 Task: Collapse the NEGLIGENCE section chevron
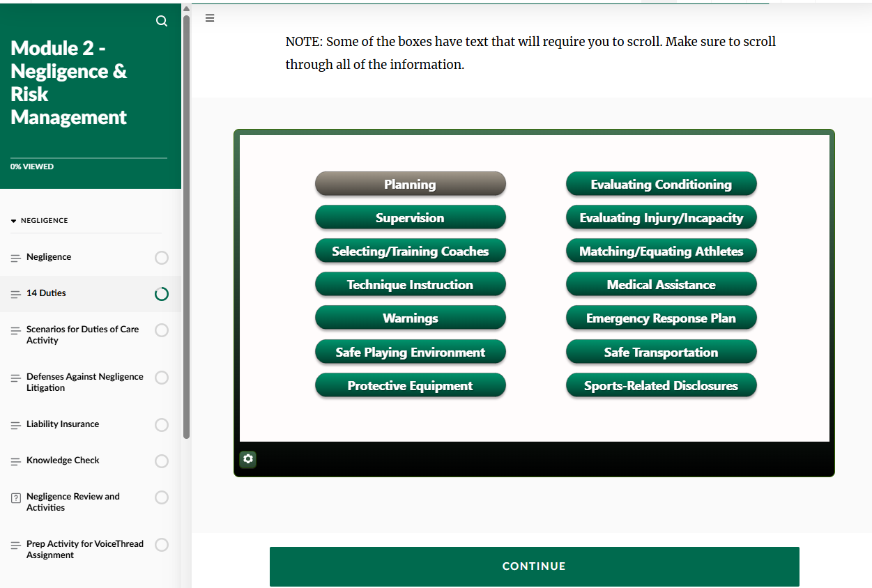tap(13, 221)
